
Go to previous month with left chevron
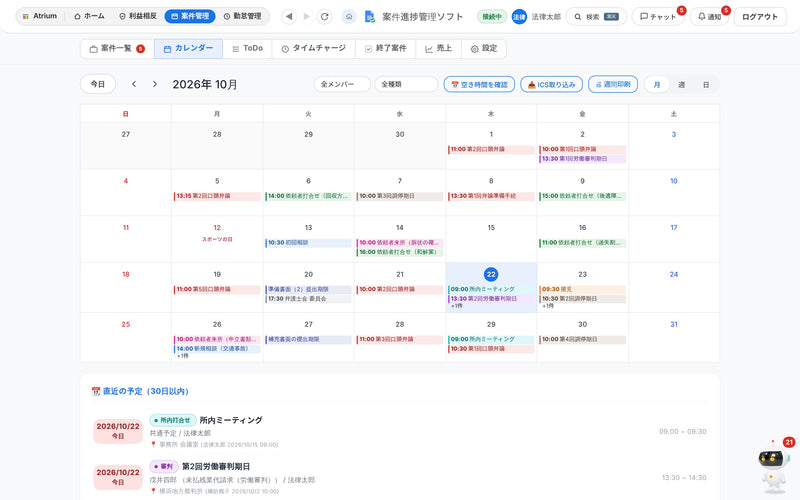coord(134,84)
